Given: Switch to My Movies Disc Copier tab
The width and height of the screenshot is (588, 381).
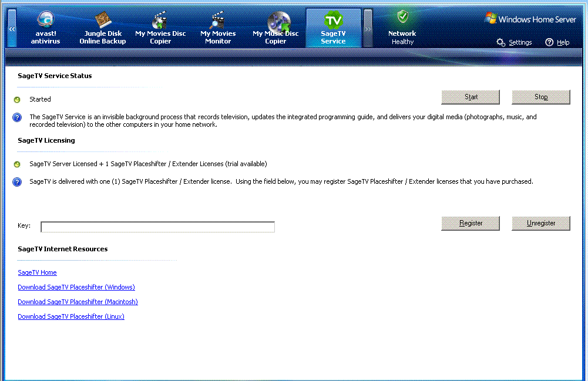Looking at the screenshot, I should pyautogui.click(x=160, y=28).
